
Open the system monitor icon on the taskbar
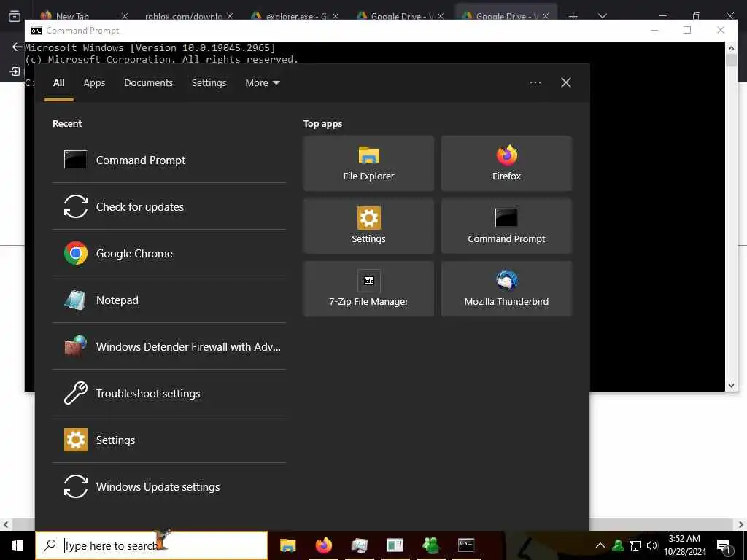359,545
